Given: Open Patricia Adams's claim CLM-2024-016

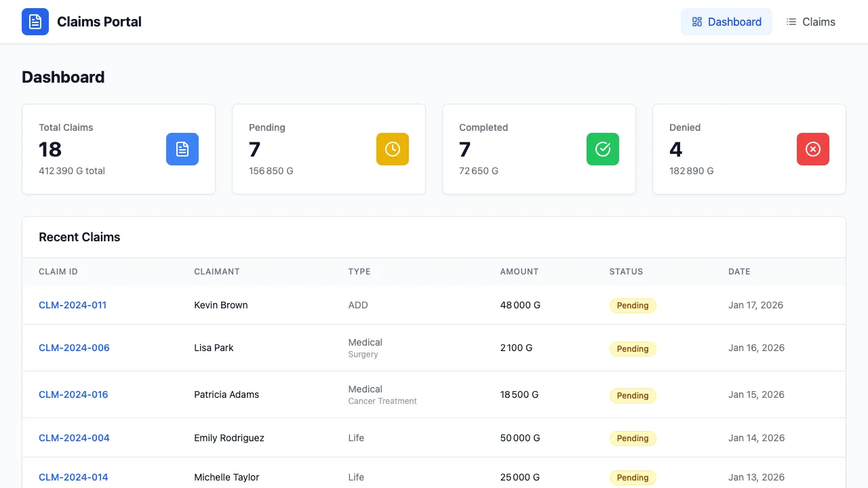Looking at the screenshot, I should 73,394.
